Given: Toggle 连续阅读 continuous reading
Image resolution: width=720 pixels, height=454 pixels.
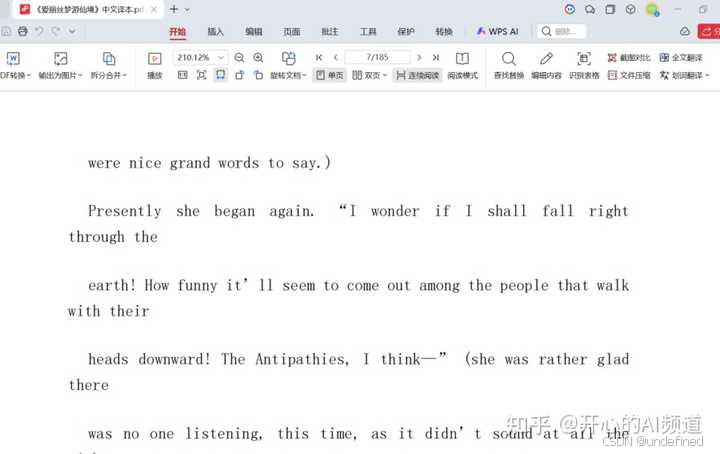Looking at the screenshot, I should click(417, 75).
